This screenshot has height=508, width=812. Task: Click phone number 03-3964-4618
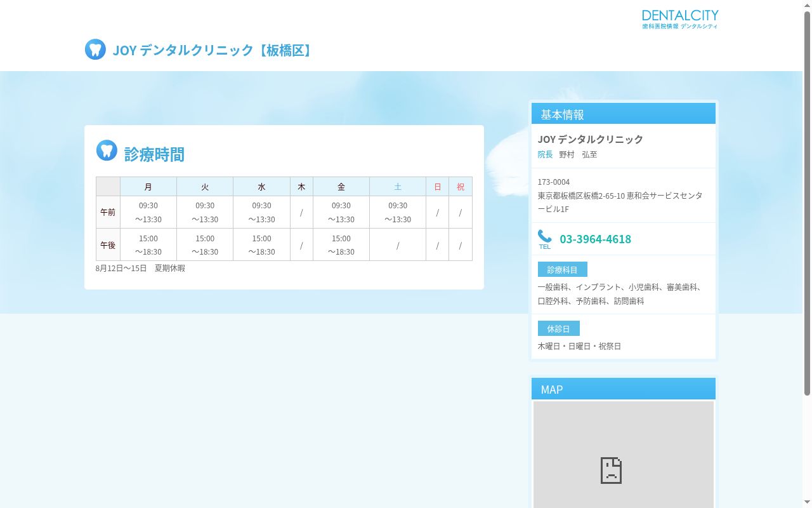tap(595, 239)
